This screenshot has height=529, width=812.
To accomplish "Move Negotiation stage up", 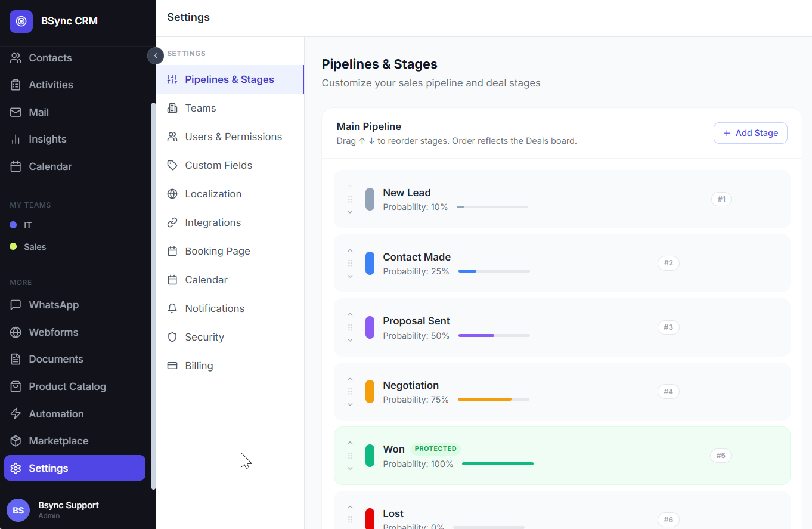I will tap(350, 379).
